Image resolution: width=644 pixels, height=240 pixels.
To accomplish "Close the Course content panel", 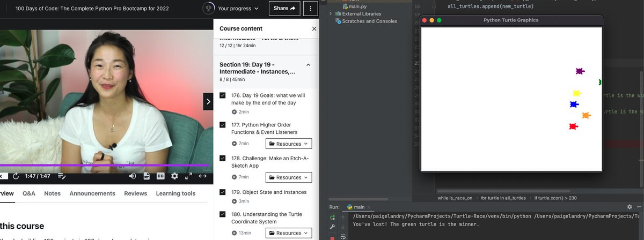I will point(314,28).
